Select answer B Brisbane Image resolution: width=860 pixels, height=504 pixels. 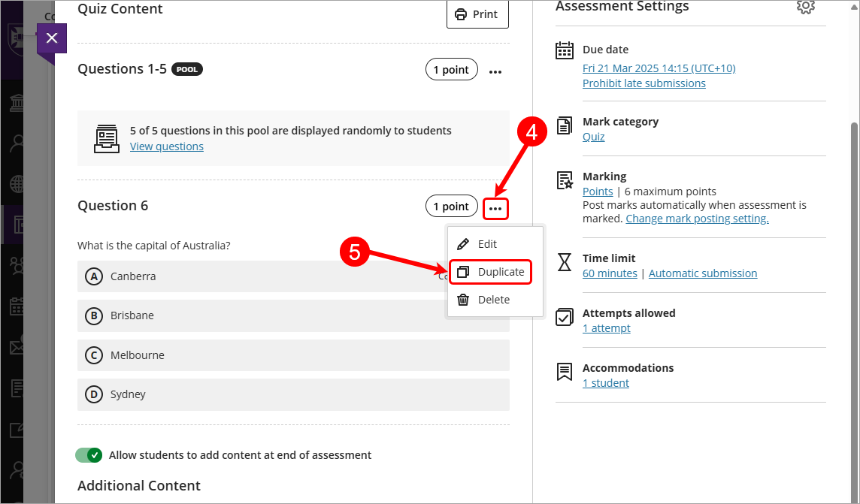[x=293, y=315]
